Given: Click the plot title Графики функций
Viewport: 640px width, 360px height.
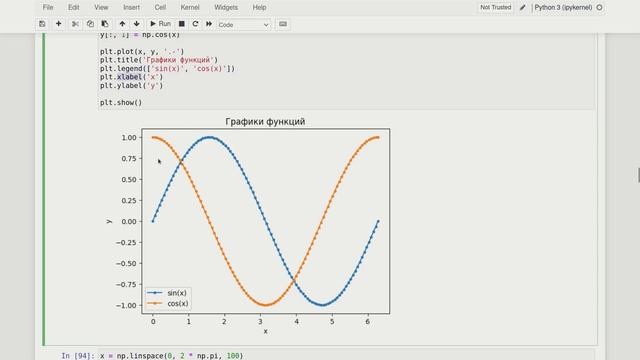Looking at the screenshot, I should pos(265,122).
